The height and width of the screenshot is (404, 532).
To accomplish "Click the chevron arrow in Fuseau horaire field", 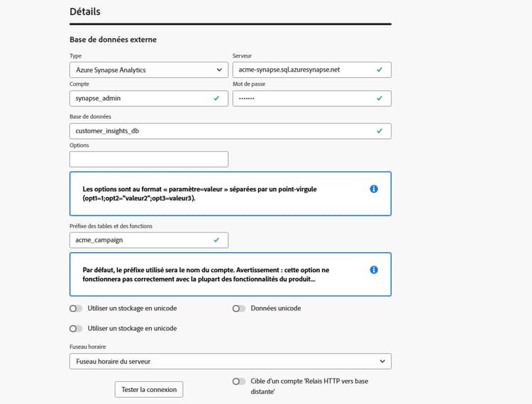I will pos(382,361).
